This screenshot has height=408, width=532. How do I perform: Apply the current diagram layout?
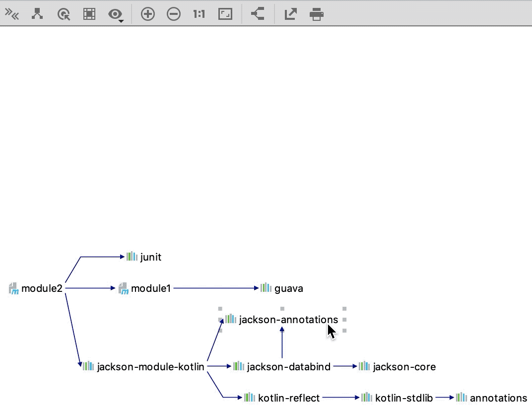(37, 14)
